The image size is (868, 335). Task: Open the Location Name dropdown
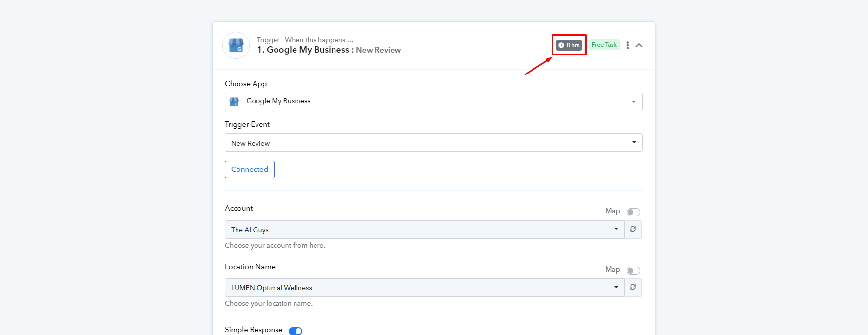[425, 287]
